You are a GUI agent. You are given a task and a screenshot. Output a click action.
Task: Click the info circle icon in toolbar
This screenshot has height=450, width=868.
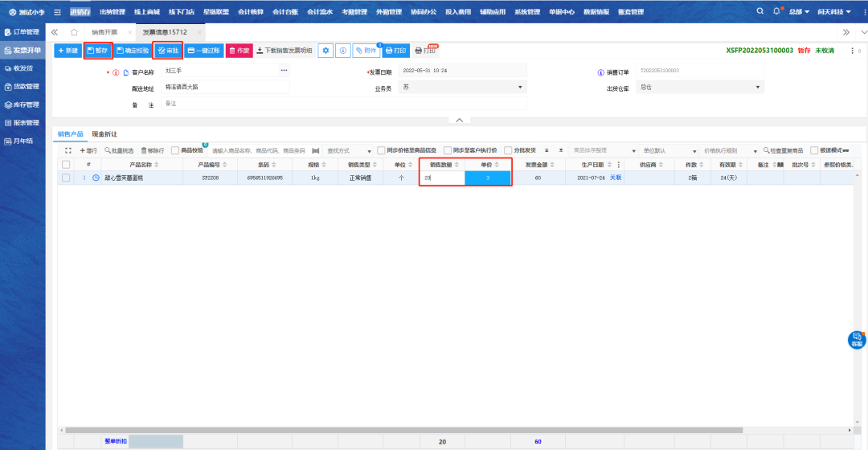click(x=342, y=51)
